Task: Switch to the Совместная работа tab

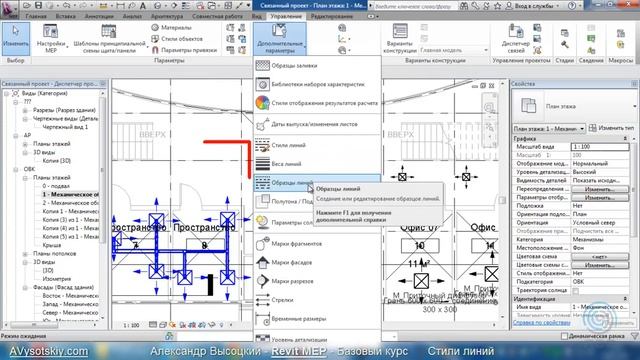Action: [217, 16]
